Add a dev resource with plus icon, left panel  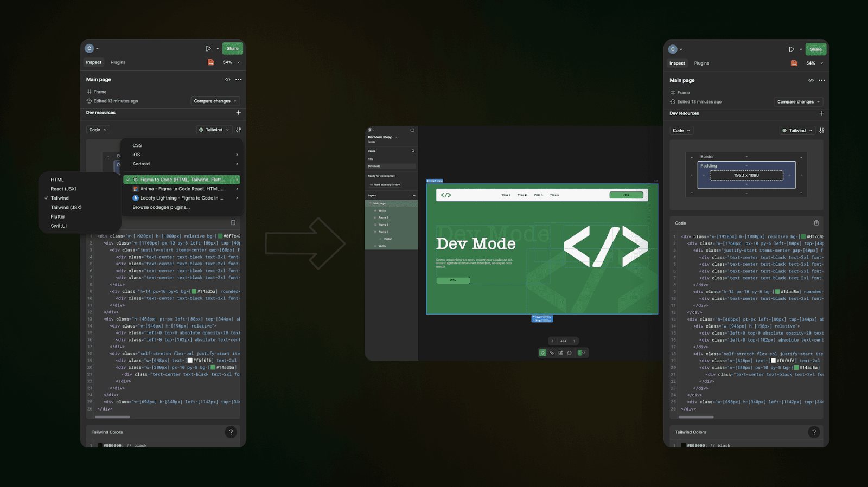[238, 113]
